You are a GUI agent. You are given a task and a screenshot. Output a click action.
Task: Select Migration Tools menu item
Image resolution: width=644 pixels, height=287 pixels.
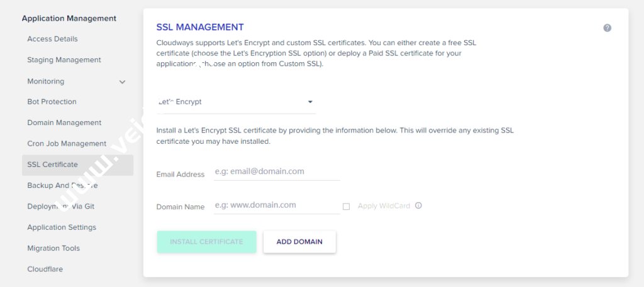(53, 248)
